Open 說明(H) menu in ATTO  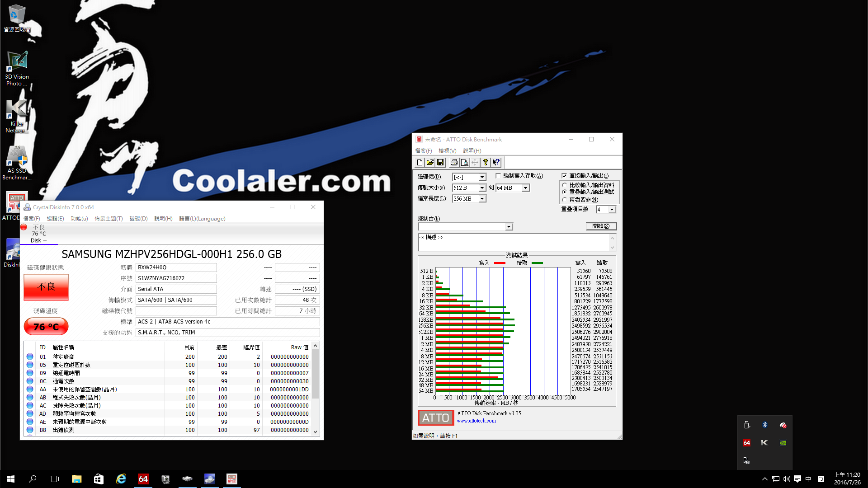pyautogui.click(x=472, y=151)
